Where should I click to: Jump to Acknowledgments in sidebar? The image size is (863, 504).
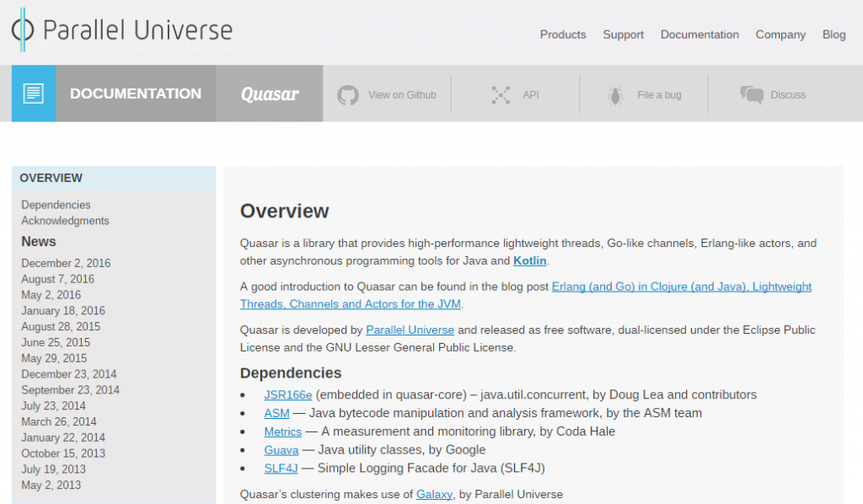pyautogui.click(x=65, y=221)
